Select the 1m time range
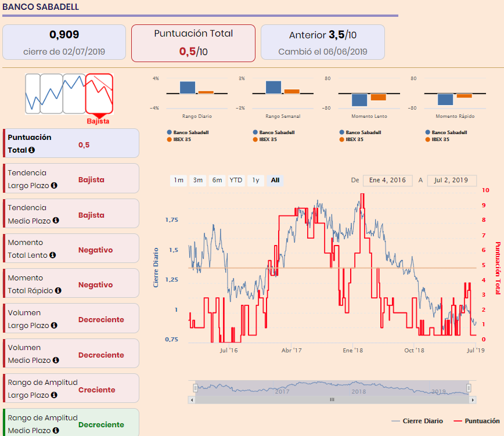This screenshot has width=504, height=436. (178, 180)
